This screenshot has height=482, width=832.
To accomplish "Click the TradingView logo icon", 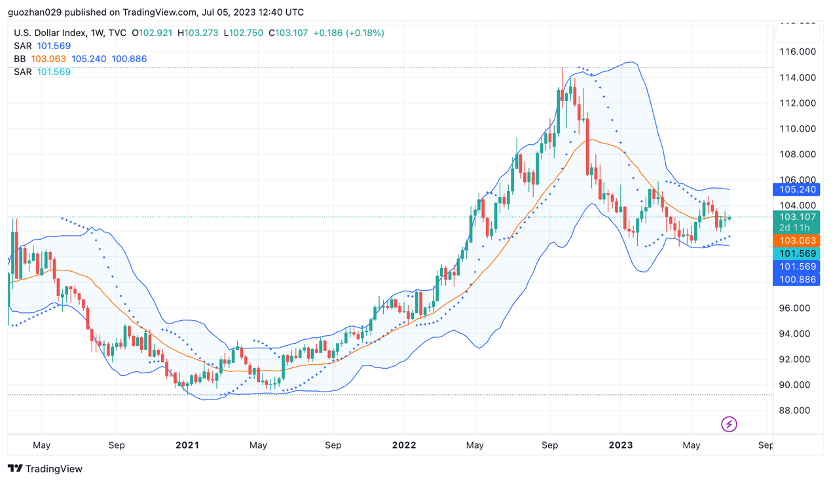I will click(15, 468).
